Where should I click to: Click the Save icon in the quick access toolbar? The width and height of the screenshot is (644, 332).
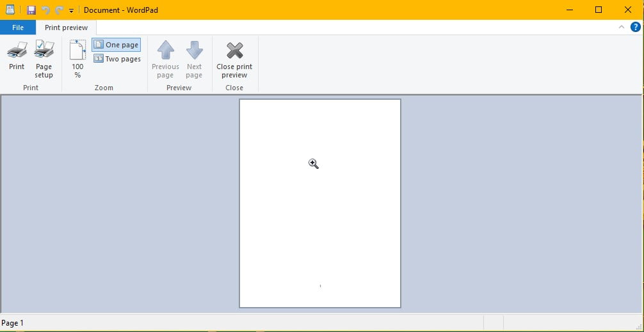[x=31, y=10]
